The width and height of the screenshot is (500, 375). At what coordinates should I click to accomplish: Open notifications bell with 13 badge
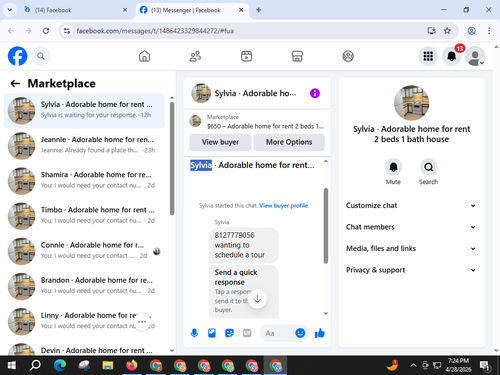click(452, 56)
